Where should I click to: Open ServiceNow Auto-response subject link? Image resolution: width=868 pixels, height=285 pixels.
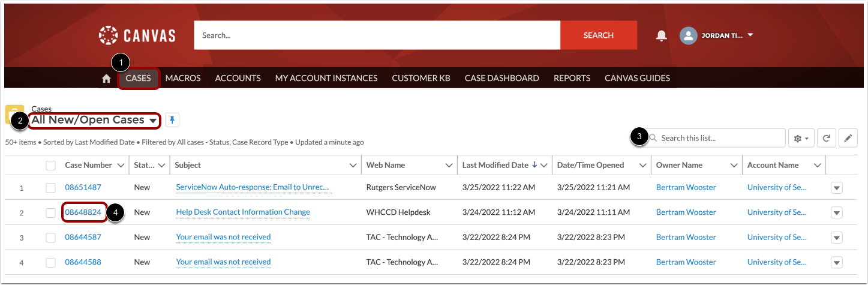coord(253,188)
